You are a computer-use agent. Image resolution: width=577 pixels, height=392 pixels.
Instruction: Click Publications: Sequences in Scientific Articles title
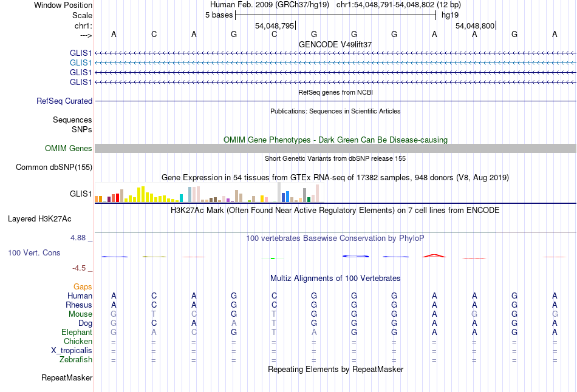pos(335,111)
